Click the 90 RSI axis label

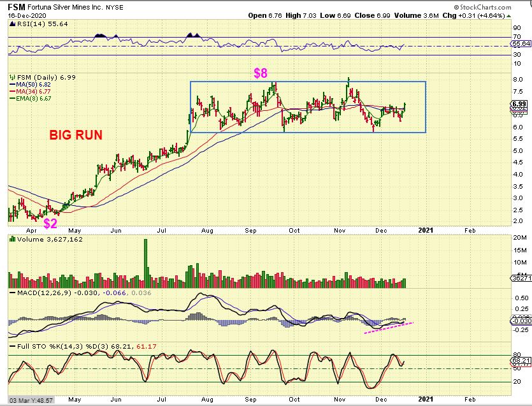tap(517, 28)
